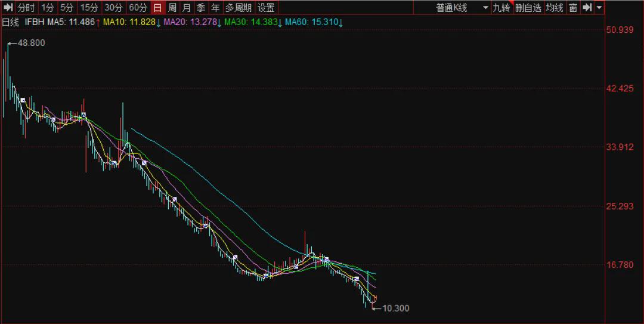Open the 多周期 multi-period selector
This screenshot has width=644, height=324.
pyautogui.click(x=239, y=8)
